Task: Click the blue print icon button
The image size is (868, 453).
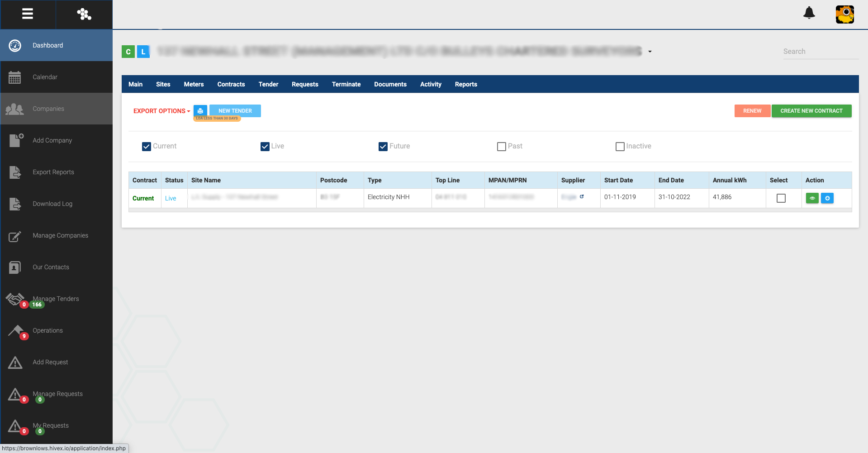Action: (200, 111)
